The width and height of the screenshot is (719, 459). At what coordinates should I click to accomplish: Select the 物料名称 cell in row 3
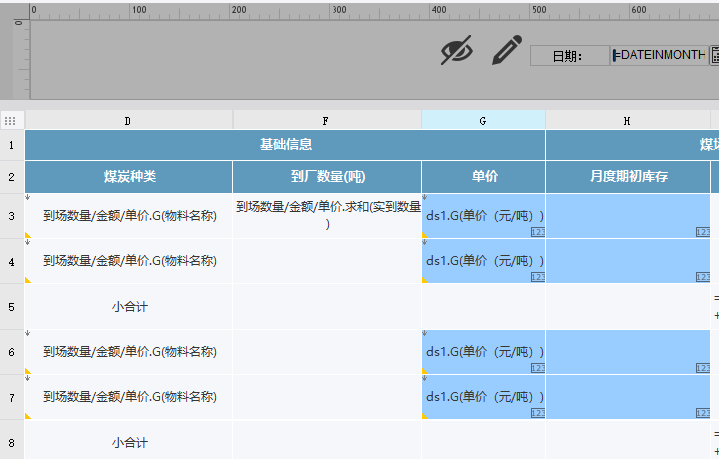128,216
